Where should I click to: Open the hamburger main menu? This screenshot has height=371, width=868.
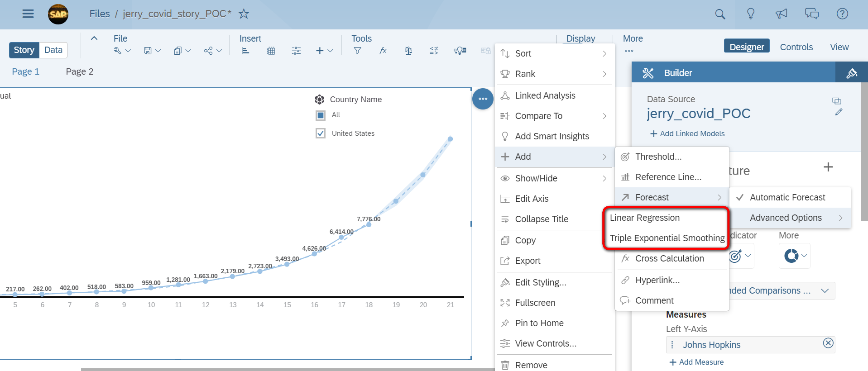click(28, 14)
